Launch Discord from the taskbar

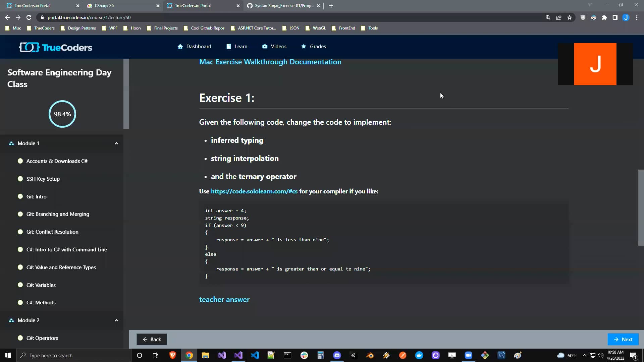[x=337, y=355]
